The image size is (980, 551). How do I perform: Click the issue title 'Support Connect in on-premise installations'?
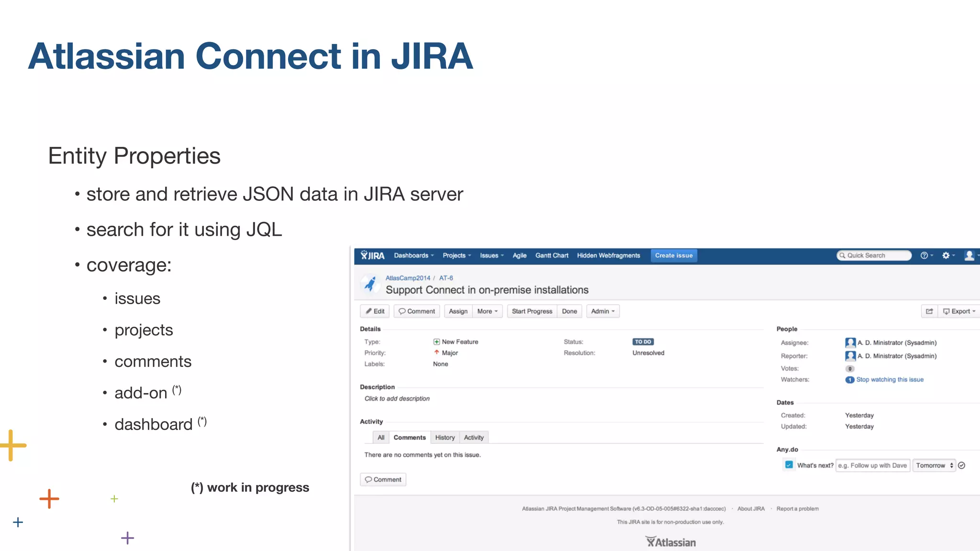coord(487,290)
